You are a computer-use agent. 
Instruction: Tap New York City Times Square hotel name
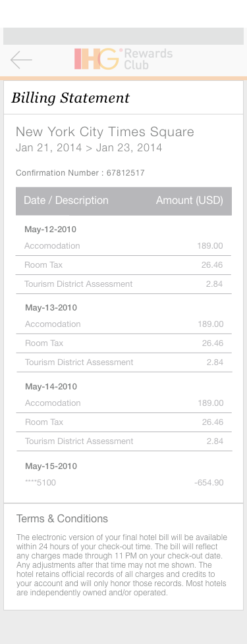[x=105, y=132]
